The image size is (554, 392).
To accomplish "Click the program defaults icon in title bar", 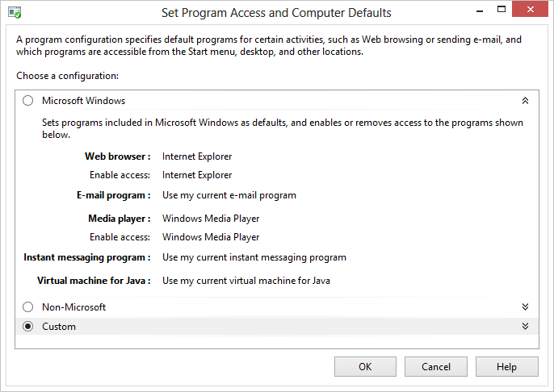I will (x=15, y=13).
